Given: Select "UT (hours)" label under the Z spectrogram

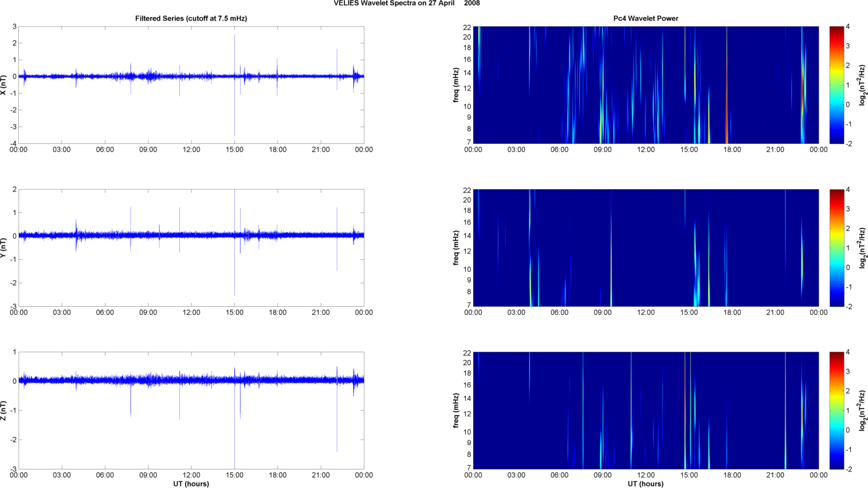Looking at the screenshot, I should 646,484.
